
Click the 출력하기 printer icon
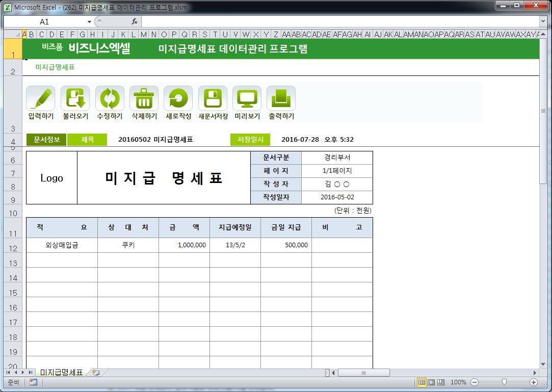coord(281,98)
